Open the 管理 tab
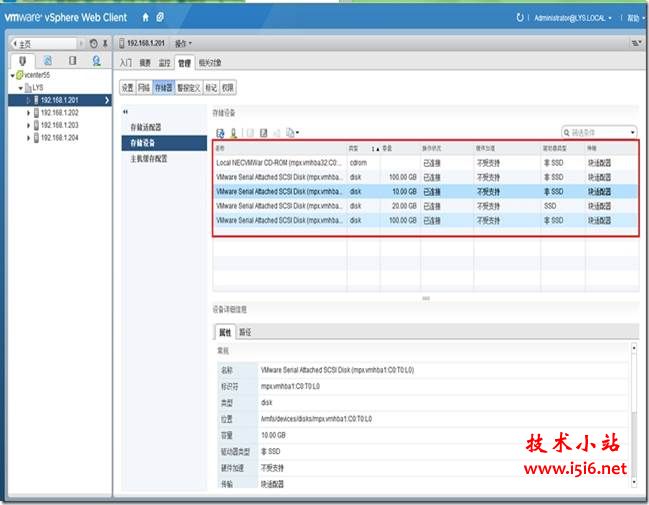This screenshot has width=649, height=505. pyautogui.click(x=184, y=63)
